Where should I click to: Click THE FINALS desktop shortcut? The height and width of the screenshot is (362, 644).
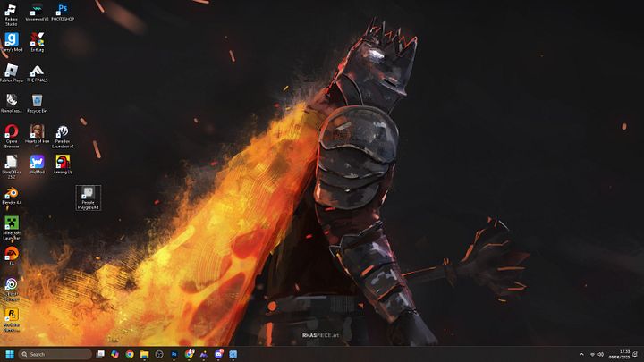point(37,73)
